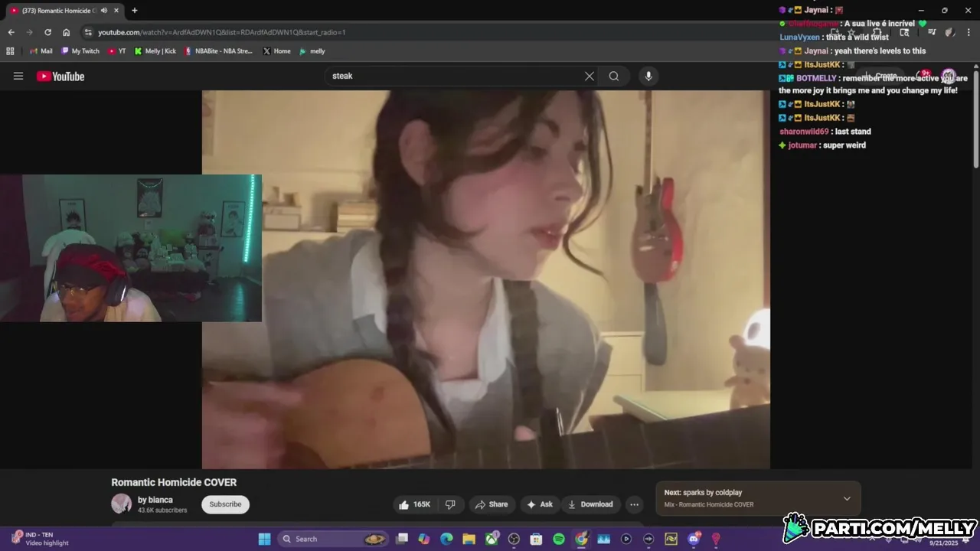Subscribe to bianca's channel
This screenshot has height=551, width=980.
click(x=225, y=504)
